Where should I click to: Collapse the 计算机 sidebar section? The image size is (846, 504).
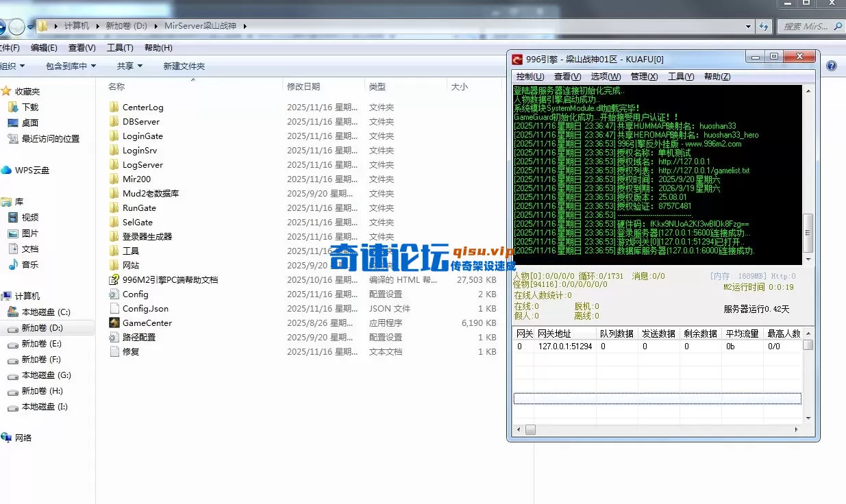click(5, 296)
